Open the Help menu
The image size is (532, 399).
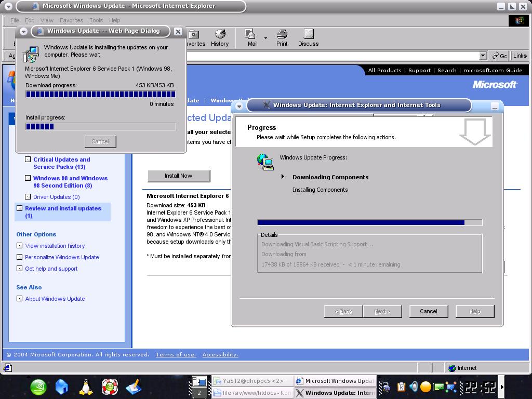click(114, 20)
